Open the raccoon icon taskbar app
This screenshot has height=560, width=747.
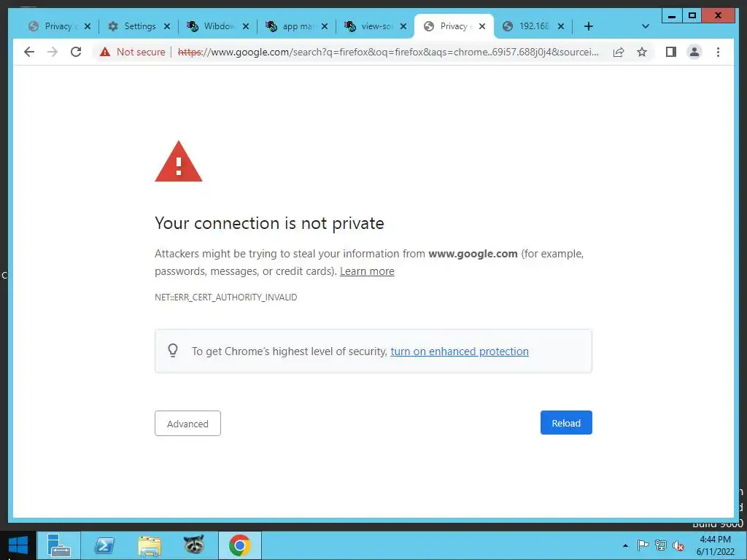pos(194,545)
